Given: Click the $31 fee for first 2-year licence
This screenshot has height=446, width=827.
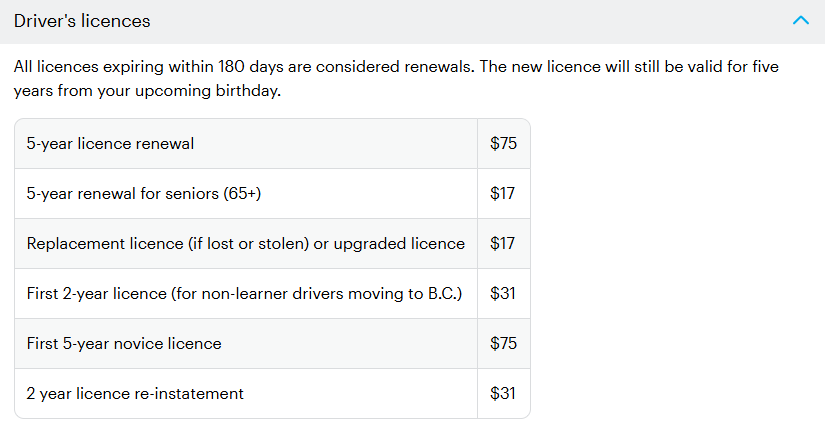Looking at the screenshot, I should click(x=503, y=294).
